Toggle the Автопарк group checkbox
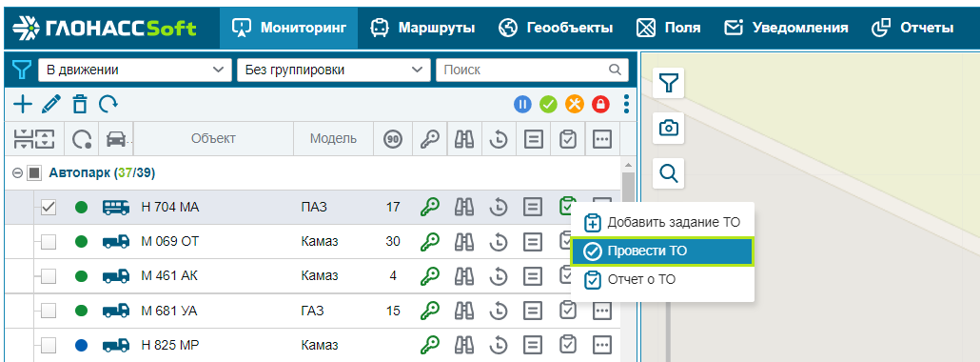The height and width of the screenshot is (362, 980). click(x=33, y=172)
